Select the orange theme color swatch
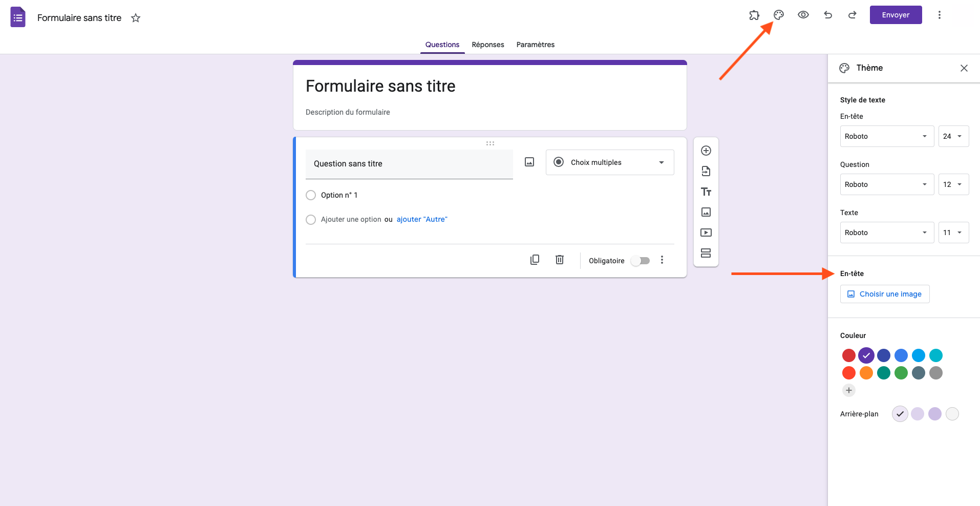Screen dimensions: 980x506 click(866, 373)
